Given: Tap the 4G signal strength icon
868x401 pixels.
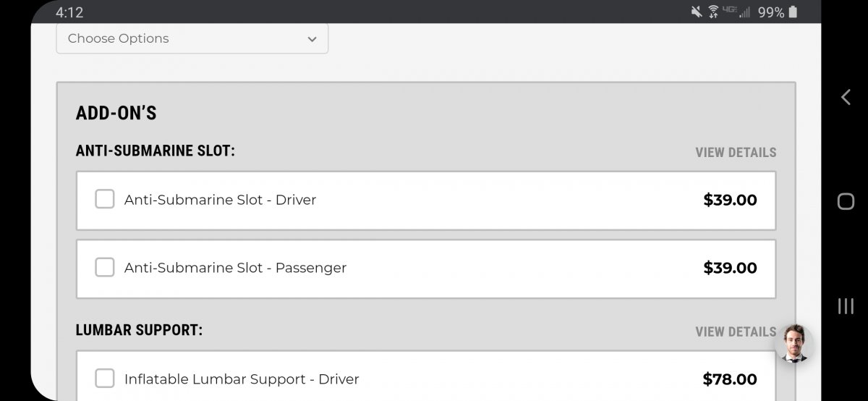Looking at the screenshot, I should (x=736, y=12).
